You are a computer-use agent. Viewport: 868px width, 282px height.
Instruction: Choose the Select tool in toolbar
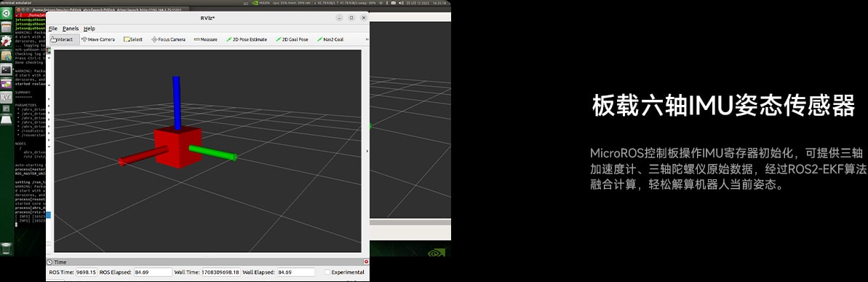click(x=133, y=39)
